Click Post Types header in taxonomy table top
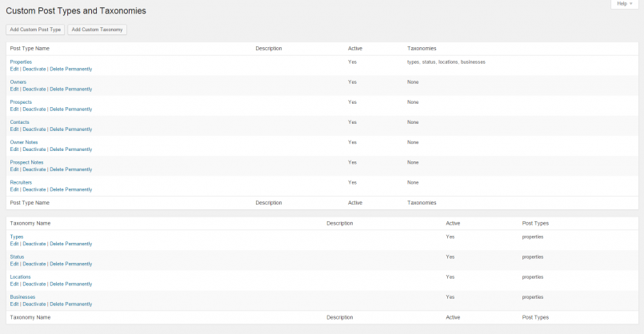Screen dimensions: 644x334 [x=535, y=223]
